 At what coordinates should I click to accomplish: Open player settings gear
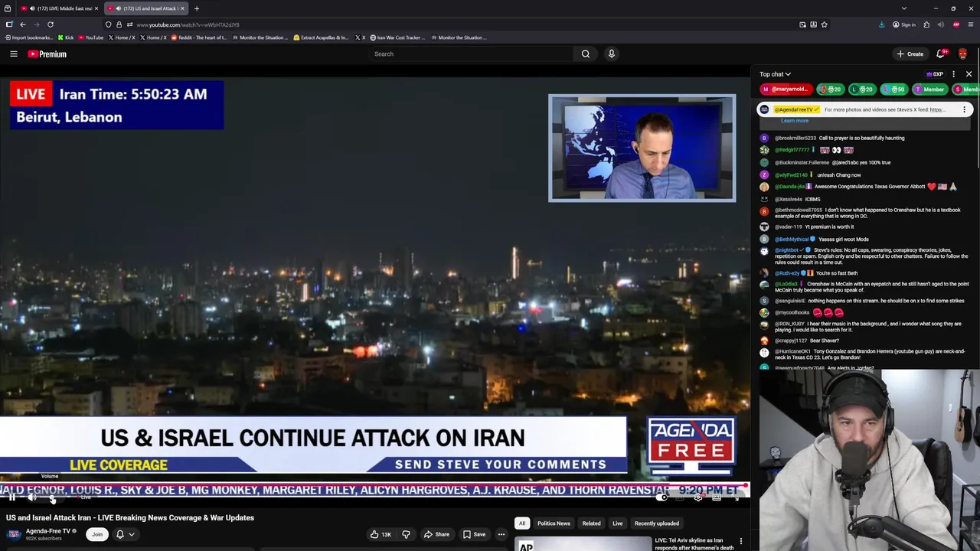[698, 497]
